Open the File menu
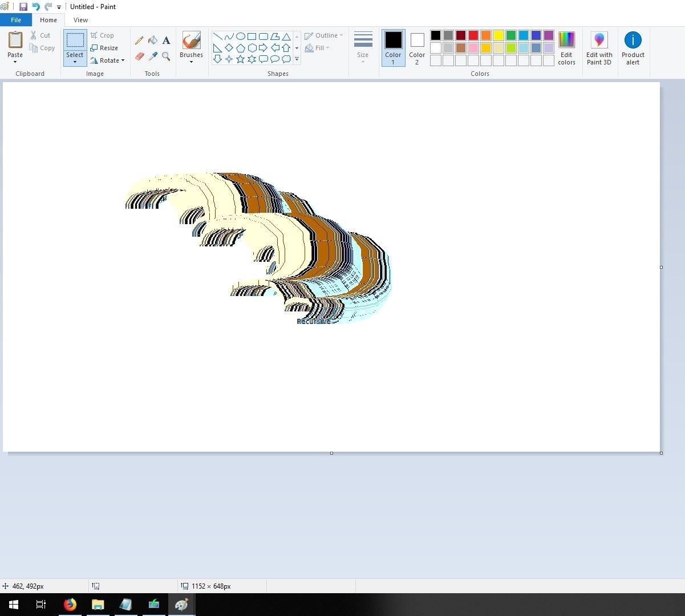The image size is (685, 616). point(16,19)
